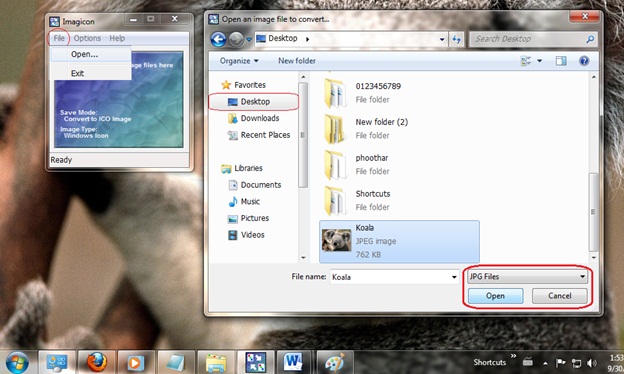The height and width of the screenshot is (374, 624).
Task: Open the Organize dropdown
Action: point(239,61)
